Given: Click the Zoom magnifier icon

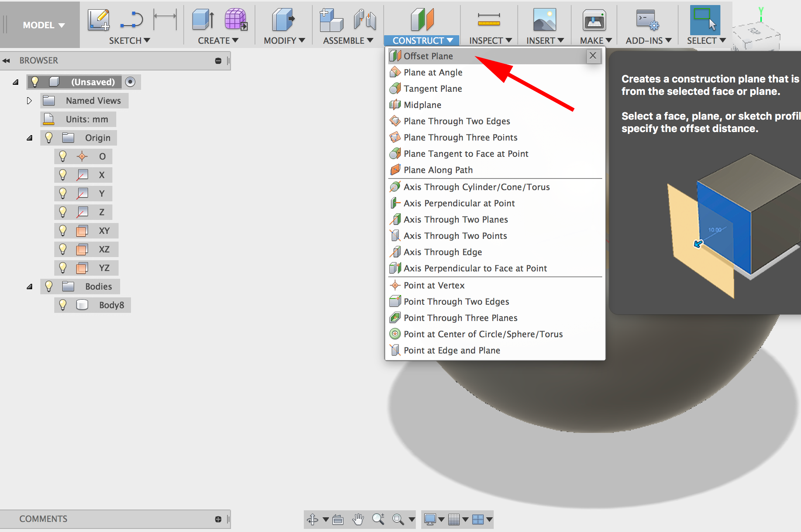Looking at the screenshot, I should (x=378, y=519).
